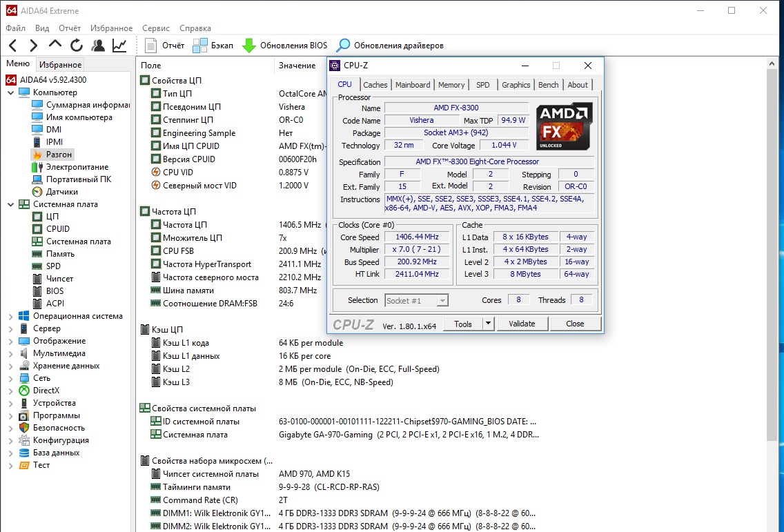This screenshot has height=532, width=784.
Task: Collapse the Компьютер tree node
Action: (x=10, y=92)
